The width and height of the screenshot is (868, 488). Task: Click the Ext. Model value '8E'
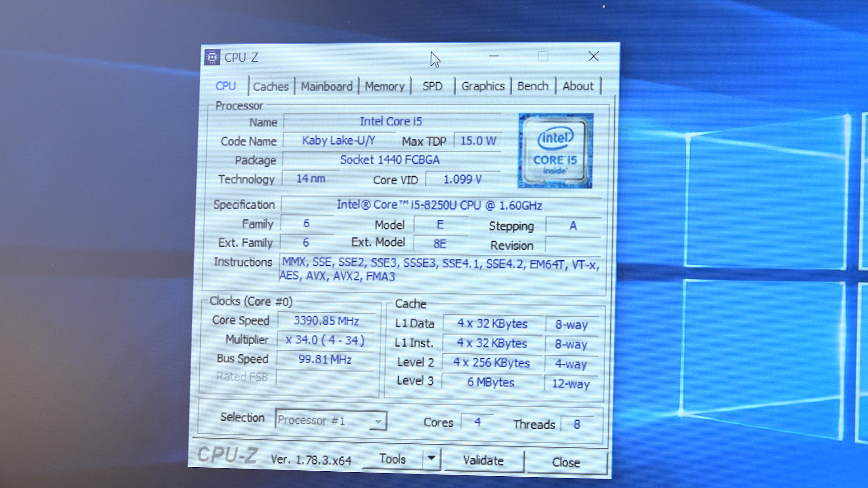point(440,244)
